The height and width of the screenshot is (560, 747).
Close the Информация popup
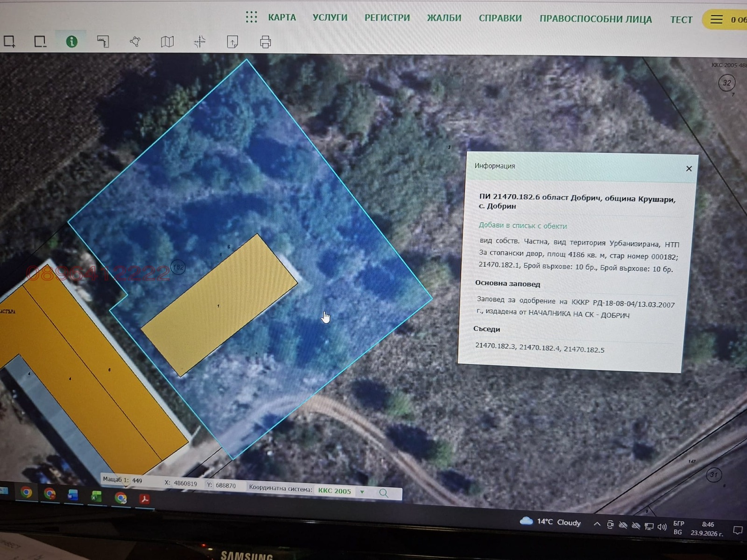pos(689,168)
